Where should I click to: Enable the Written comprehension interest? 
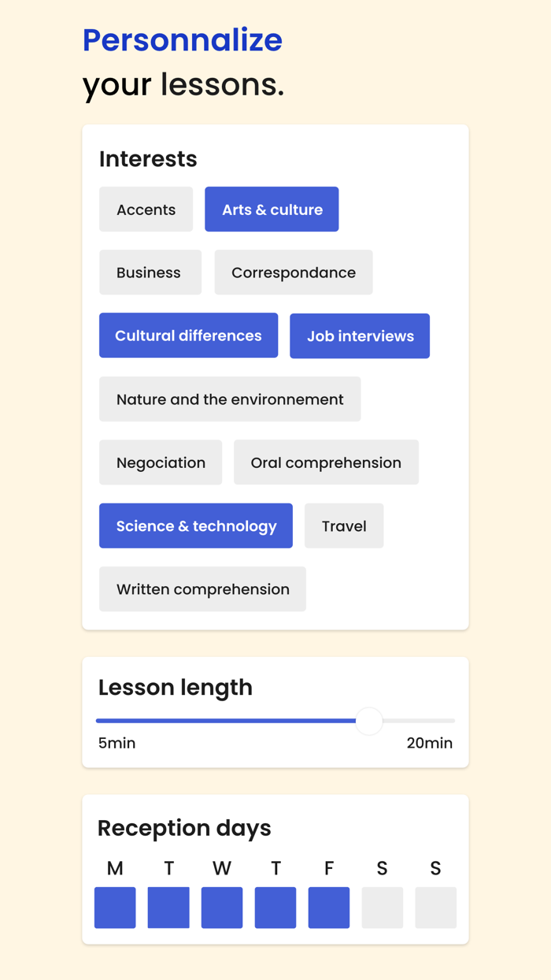202,588
